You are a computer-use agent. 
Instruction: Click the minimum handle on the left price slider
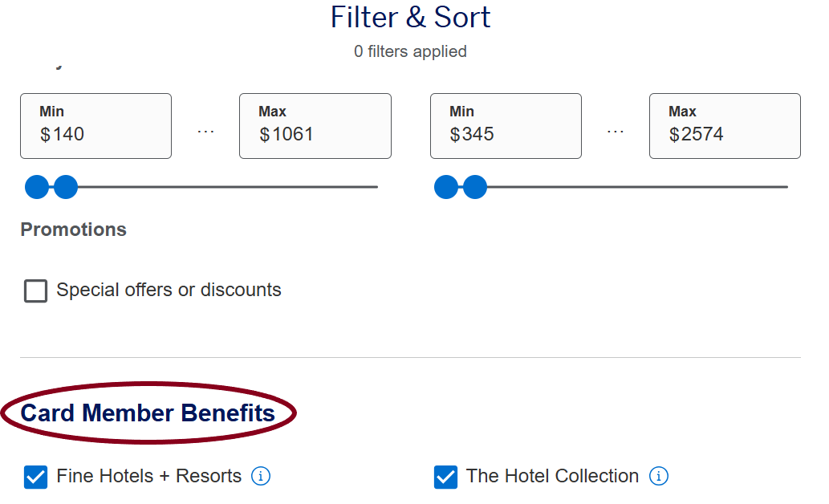pos(37,186)
